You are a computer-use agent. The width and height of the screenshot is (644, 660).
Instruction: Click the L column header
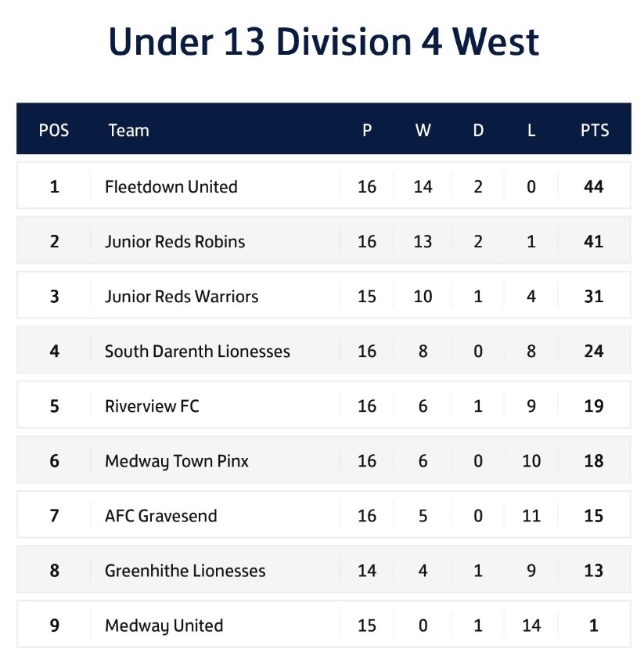(531, 130)
